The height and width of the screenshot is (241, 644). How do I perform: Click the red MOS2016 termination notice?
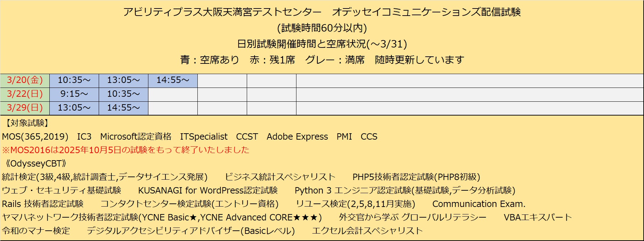click(x=126, y=150)
